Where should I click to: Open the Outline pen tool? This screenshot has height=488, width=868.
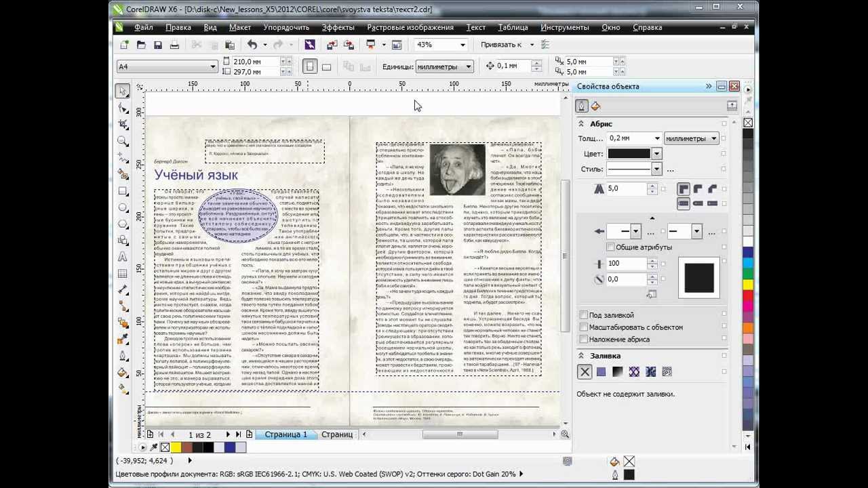click(123, 356)
